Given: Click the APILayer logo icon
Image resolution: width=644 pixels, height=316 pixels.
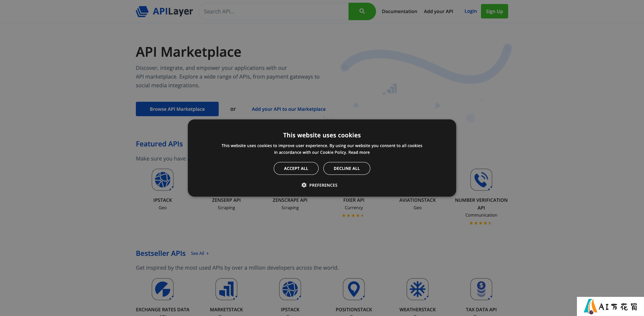Looking at the screenshot, I should click(142, 11).
